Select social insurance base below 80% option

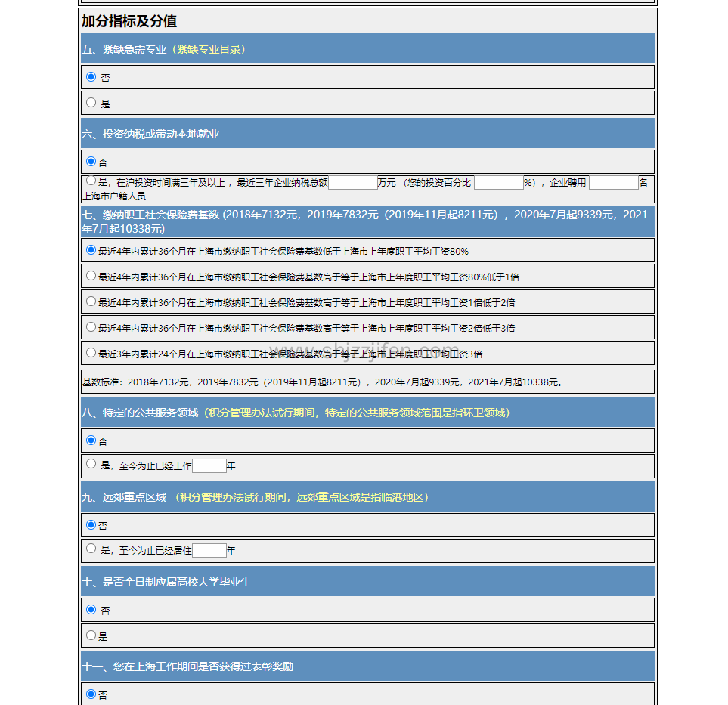tap(91, 250)
